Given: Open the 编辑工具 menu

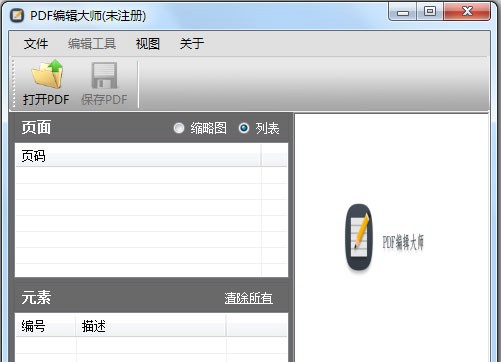Looking at the screenshot, I should 92,44.
